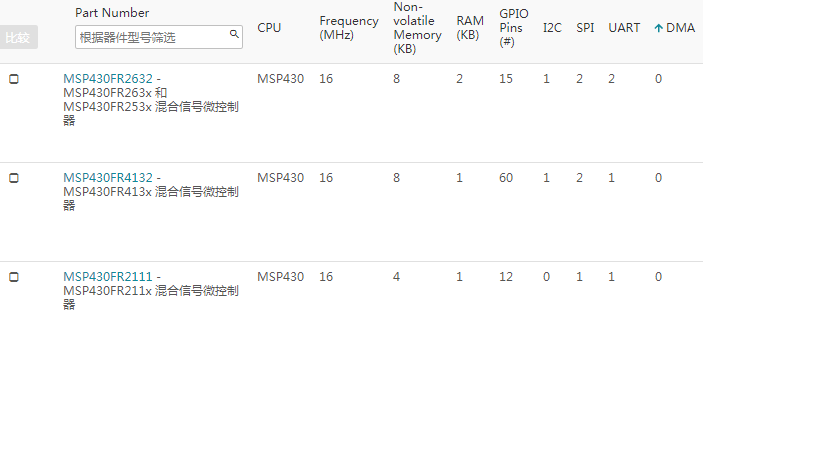Viewport: 819px width, 460px height.
Task: Focus the part number filter input field
Action: [152, 37]
